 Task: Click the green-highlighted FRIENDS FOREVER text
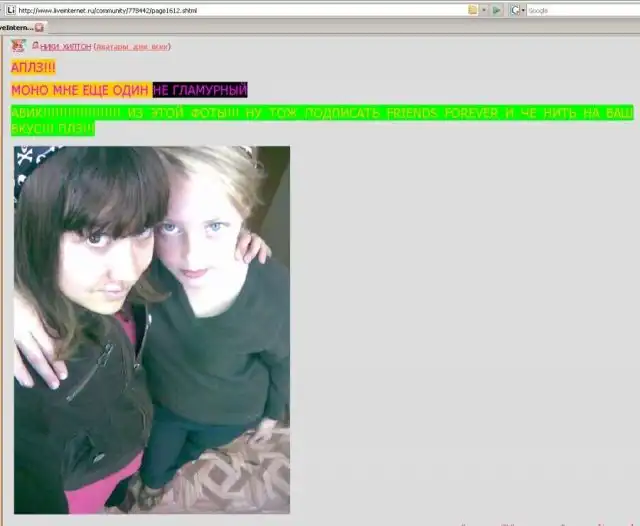point(437,113)
